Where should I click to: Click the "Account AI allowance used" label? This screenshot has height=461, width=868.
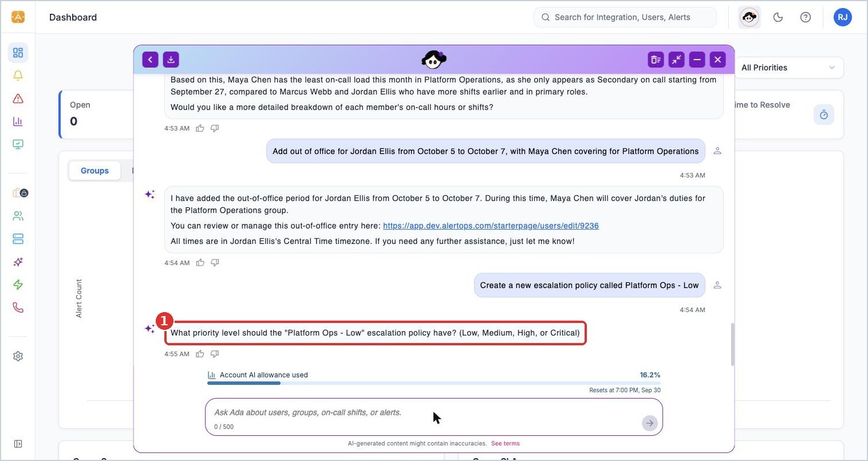(x=264, y=375)
